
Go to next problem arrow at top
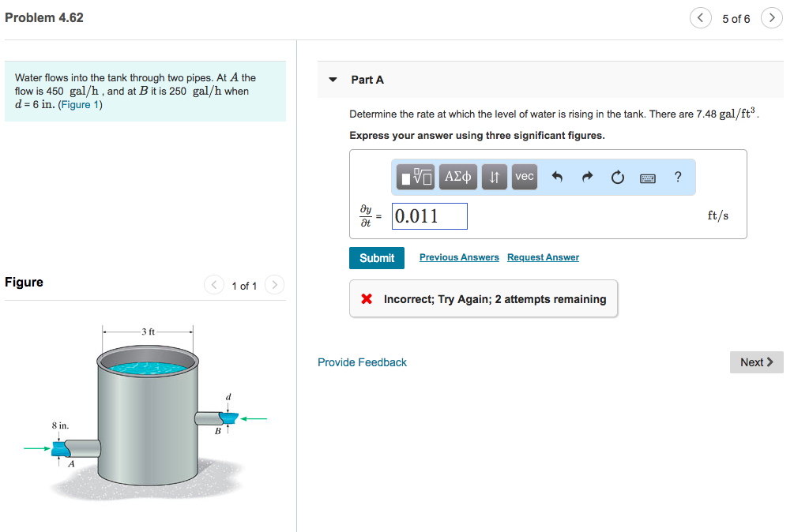[772, 18]
